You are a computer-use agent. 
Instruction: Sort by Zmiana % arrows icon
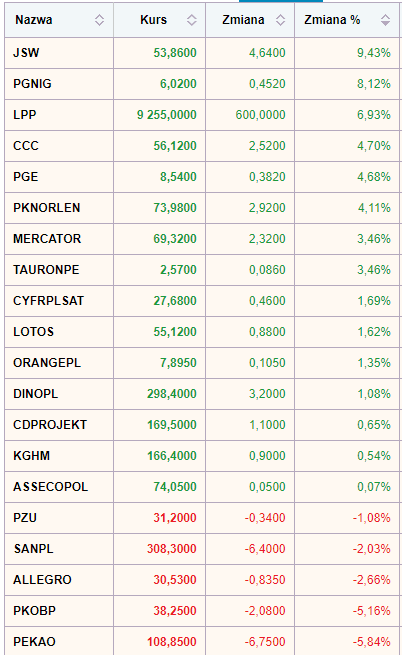(x=385, y=20)
